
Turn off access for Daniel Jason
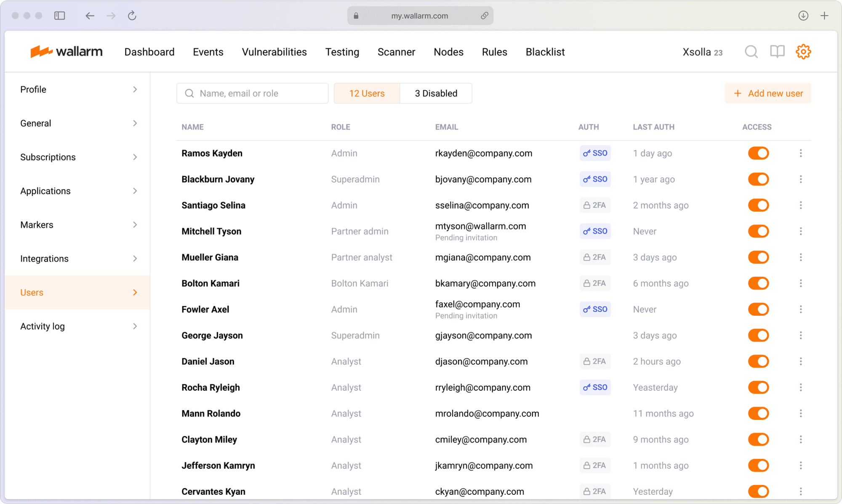pyautogui.click(x=758, y=361)
